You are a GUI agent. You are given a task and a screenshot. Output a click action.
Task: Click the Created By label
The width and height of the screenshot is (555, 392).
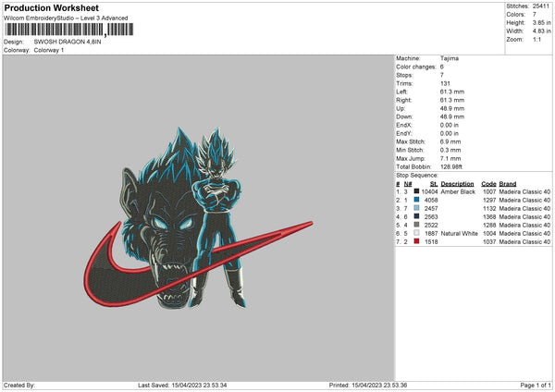[19, 385]
